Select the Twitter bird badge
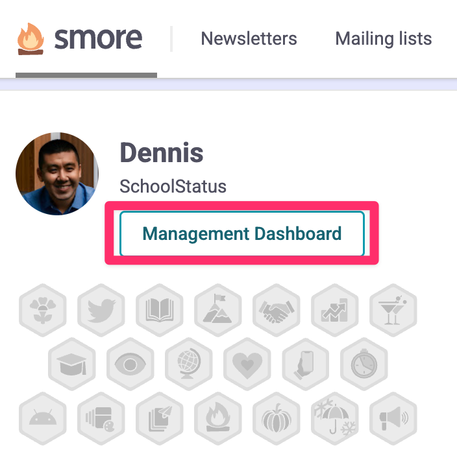Viewport: 457px width, 476px height. click(x=101, y=310)
